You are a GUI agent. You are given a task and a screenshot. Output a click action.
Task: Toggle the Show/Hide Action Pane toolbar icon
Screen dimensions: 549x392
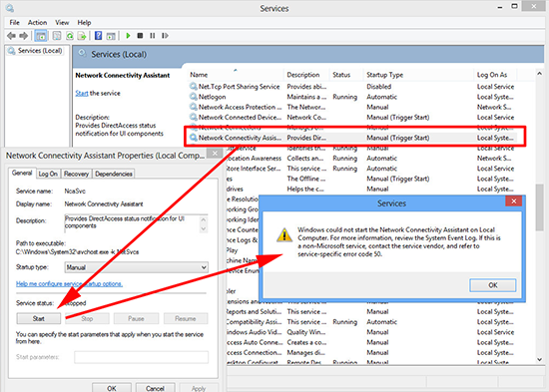pos(111,36)
